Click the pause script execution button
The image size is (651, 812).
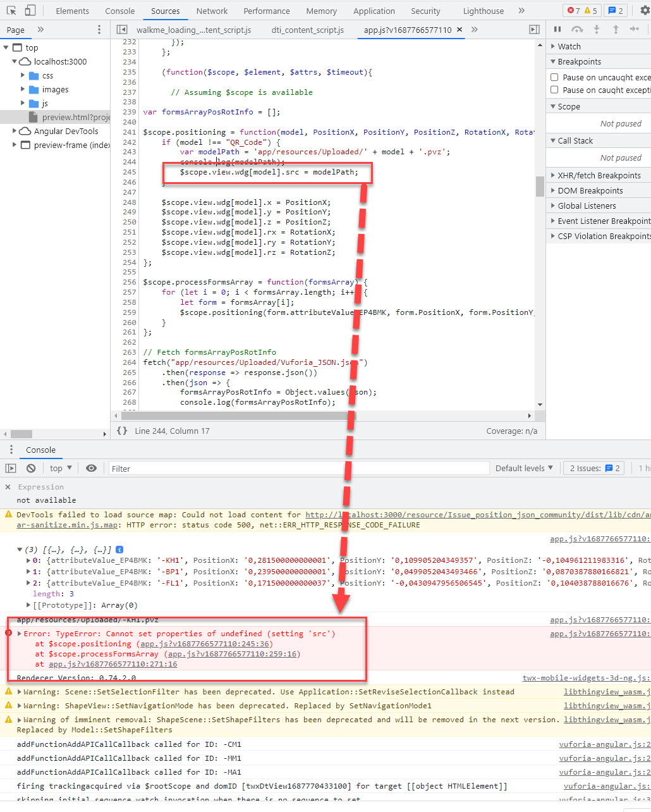click(557, 30)
